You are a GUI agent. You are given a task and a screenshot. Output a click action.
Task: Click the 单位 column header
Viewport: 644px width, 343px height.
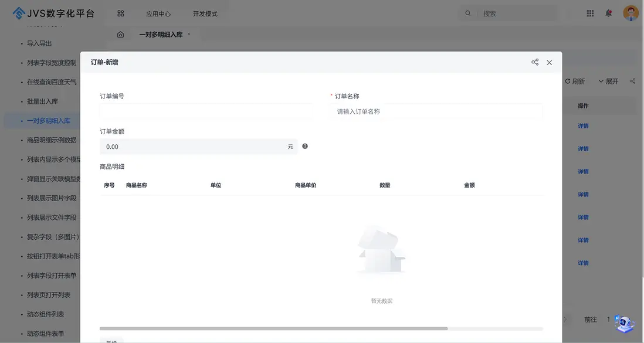216,185
